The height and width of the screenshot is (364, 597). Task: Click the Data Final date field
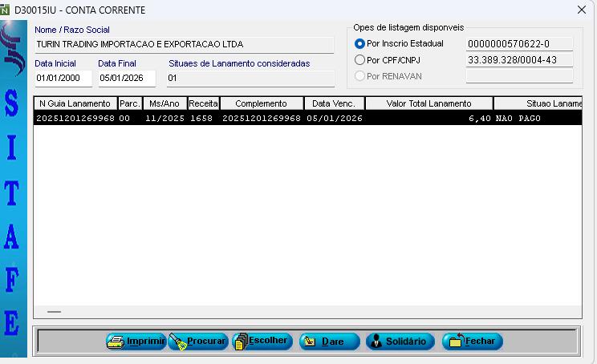(x=126, y=78)
